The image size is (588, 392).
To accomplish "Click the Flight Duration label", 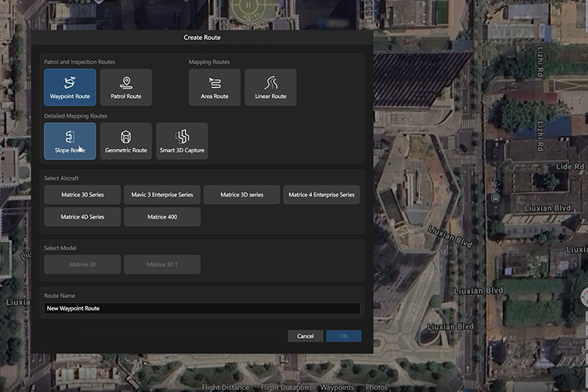I will pyautogui.click(x=285, y=387).
